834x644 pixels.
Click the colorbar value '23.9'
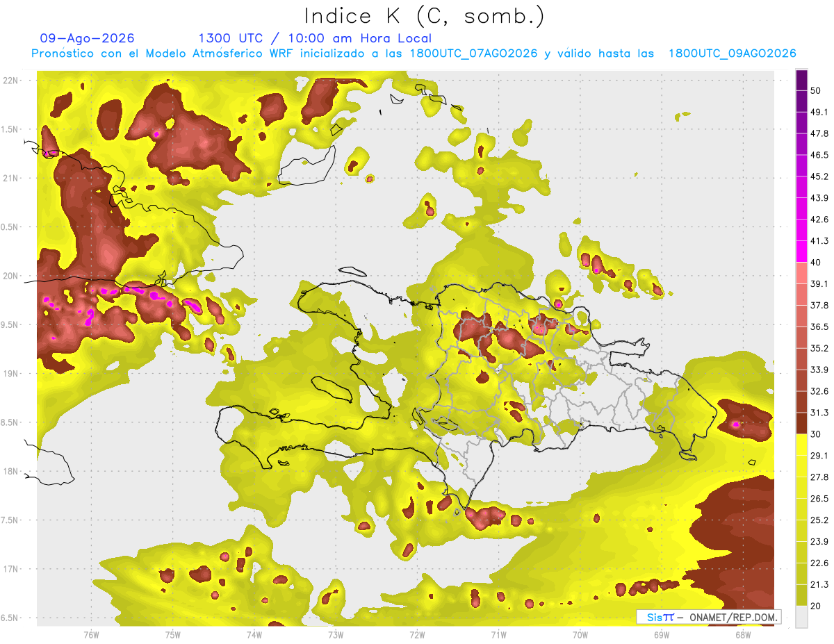pyautogui.click(x=819, y=541)
